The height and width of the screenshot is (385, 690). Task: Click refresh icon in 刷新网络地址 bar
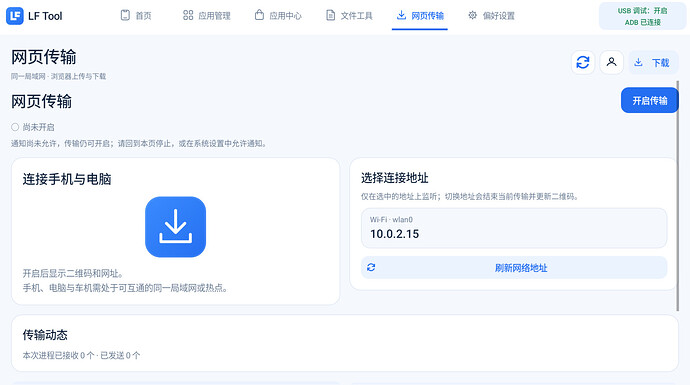tap(371, 268)
